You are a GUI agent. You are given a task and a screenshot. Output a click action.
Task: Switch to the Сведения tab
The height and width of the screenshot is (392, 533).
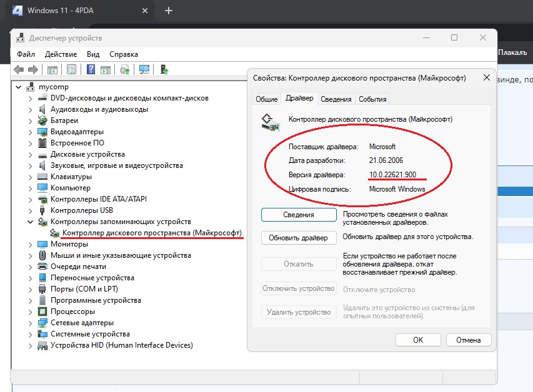pyautogui.click(x=336, y=99)
